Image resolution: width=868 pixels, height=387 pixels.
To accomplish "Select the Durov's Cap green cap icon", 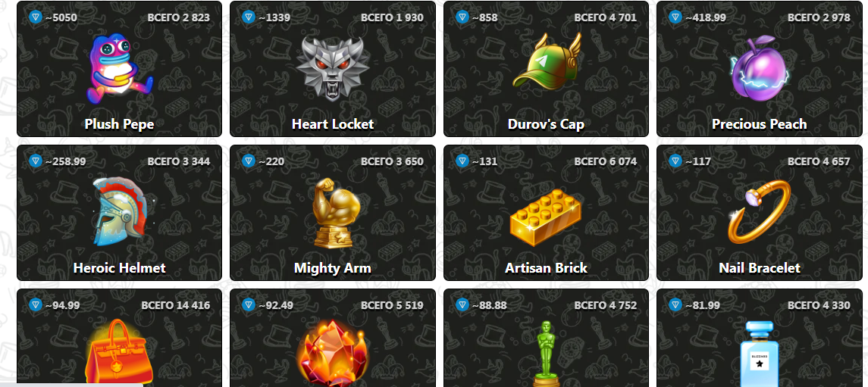I will click(547, 61).
